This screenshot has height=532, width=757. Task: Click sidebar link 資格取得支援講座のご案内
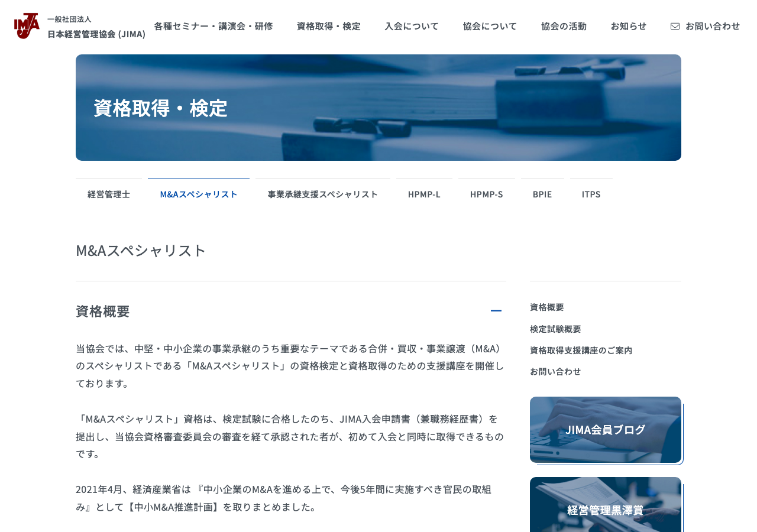tap(581, 350)
